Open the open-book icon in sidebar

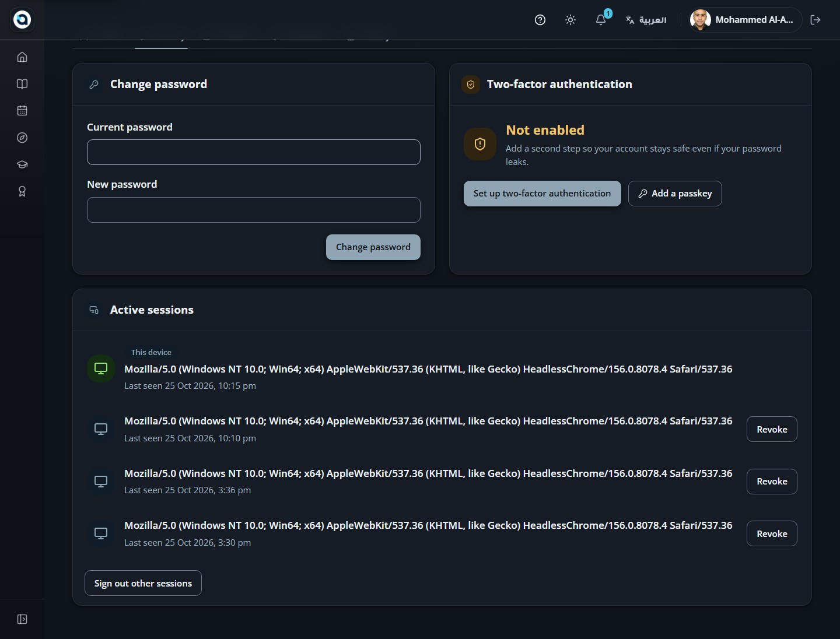[x=22, y=84]
